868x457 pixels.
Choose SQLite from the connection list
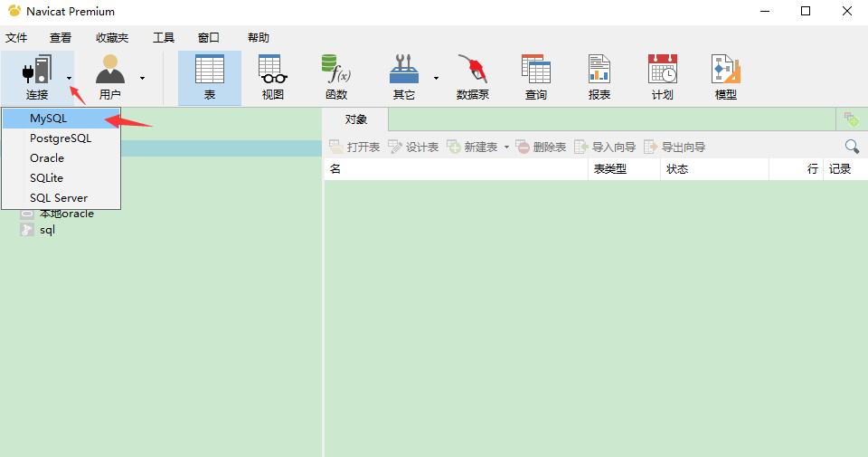61,178
